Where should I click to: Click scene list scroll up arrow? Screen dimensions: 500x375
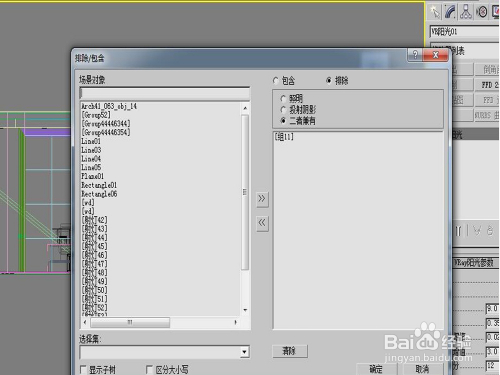pos(245,108)
